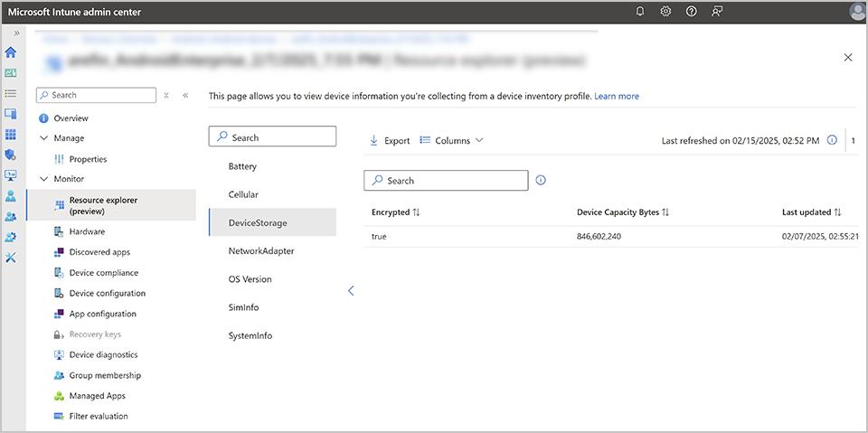The width and height of the screenshot is (868, 433).
Task: Expand the left rail double-chevron
Action: (16, 33)
